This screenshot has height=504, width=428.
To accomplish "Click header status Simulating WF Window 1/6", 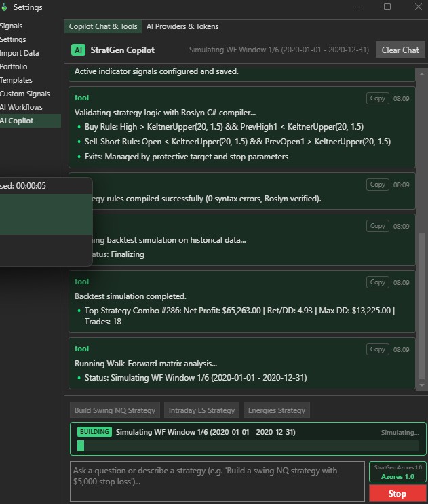I will point(279,50).
